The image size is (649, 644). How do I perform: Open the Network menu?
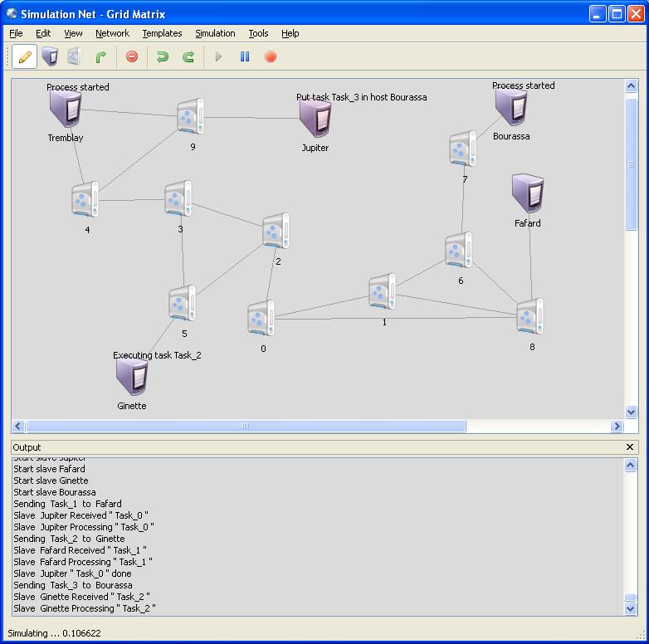[113, 33]
